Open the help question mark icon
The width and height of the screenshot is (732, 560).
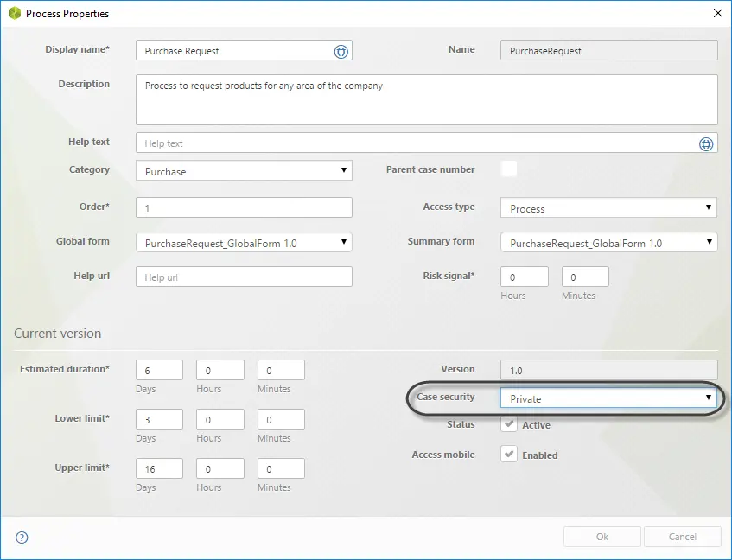22,538
